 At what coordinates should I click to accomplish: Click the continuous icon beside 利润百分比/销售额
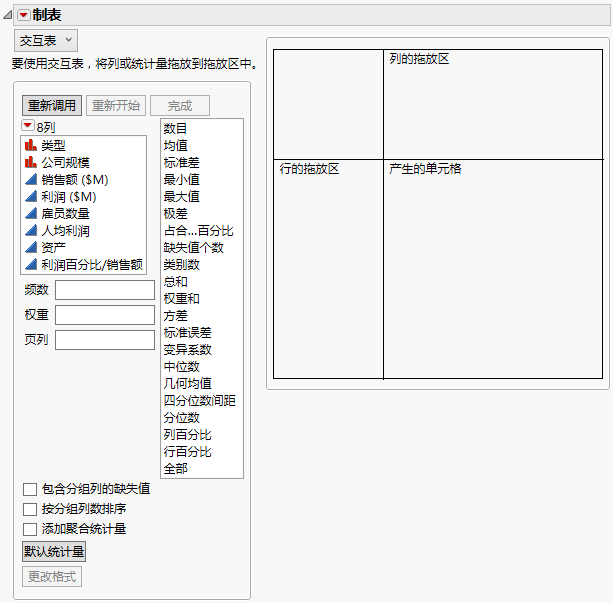point(31,264)
